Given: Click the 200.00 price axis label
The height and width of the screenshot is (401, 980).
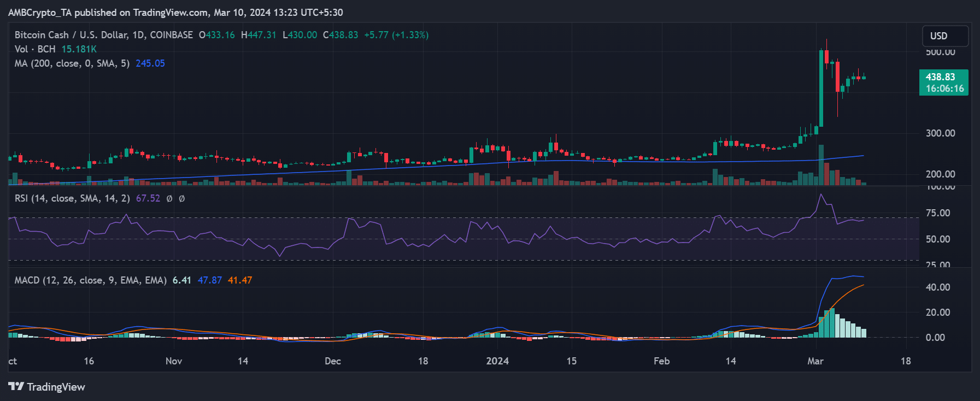Looking at the screenshot, I should point(940,174).
